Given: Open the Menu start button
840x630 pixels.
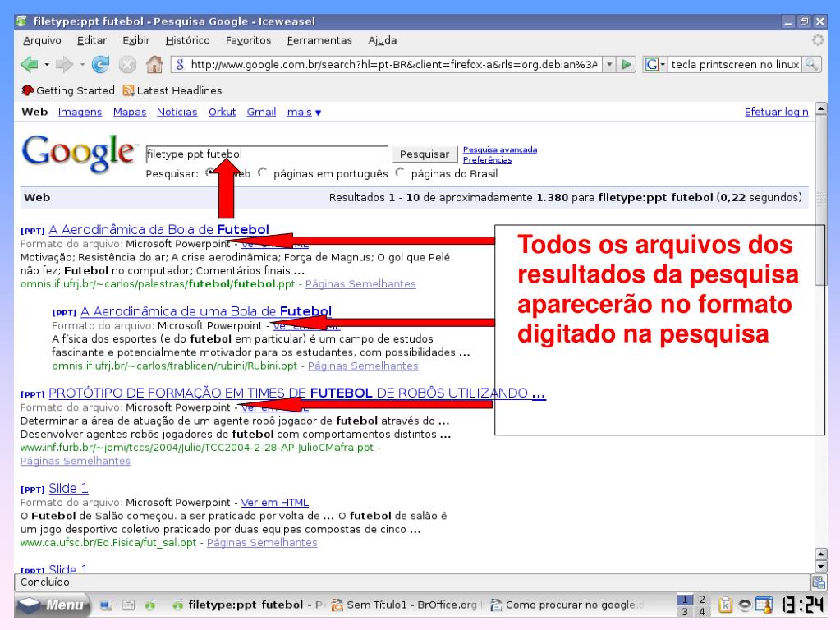Looking at the screenshot, I should pos(53,605).
